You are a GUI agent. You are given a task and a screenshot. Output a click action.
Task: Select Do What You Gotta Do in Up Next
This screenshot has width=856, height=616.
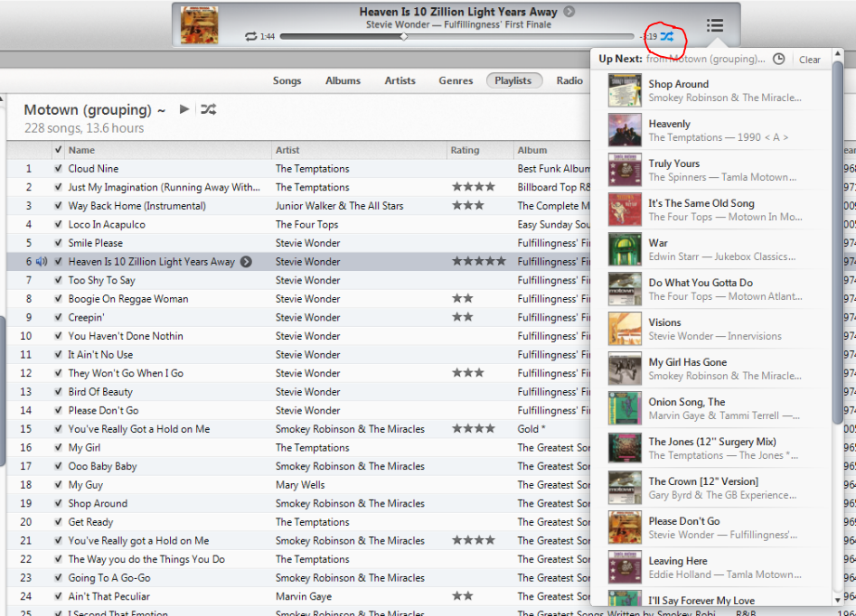pyautogui.click(x=712, y=289)
